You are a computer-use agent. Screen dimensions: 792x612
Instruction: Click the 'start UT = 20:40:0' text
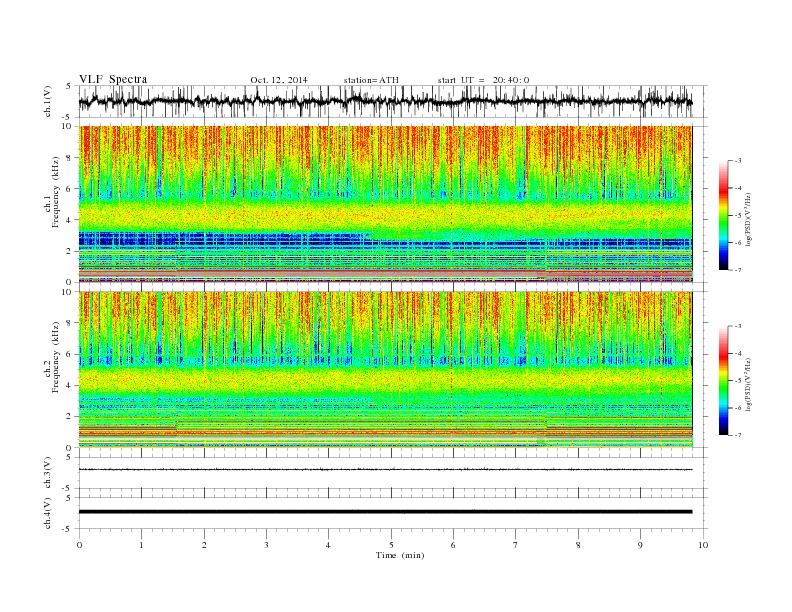click(x=483, y=80)
